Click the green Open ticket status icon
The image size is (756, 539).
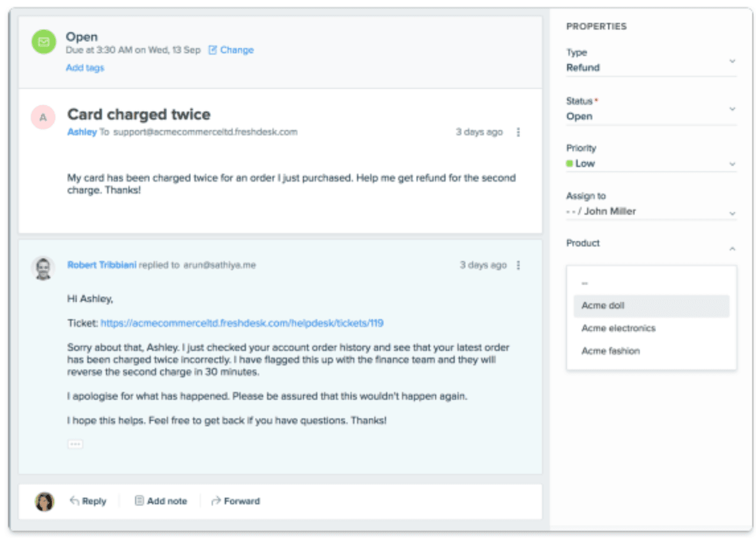click(43, 42)
